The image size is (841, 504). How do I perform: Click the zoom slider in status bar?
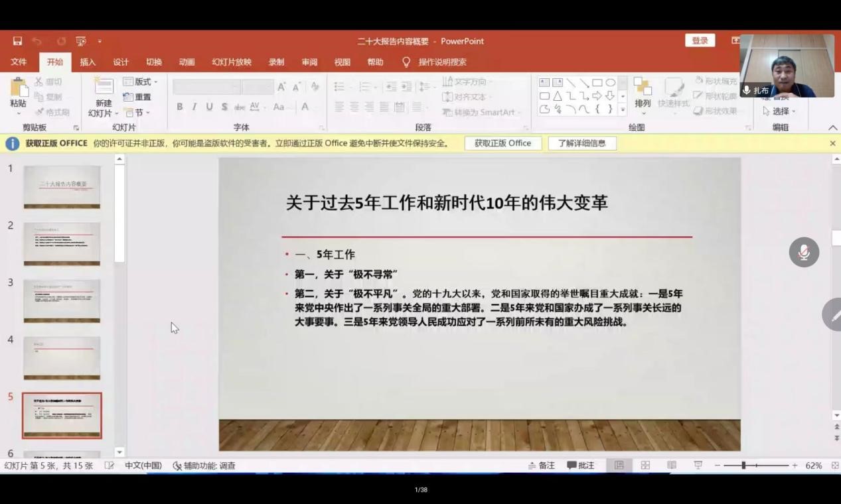tap(743, 466)
